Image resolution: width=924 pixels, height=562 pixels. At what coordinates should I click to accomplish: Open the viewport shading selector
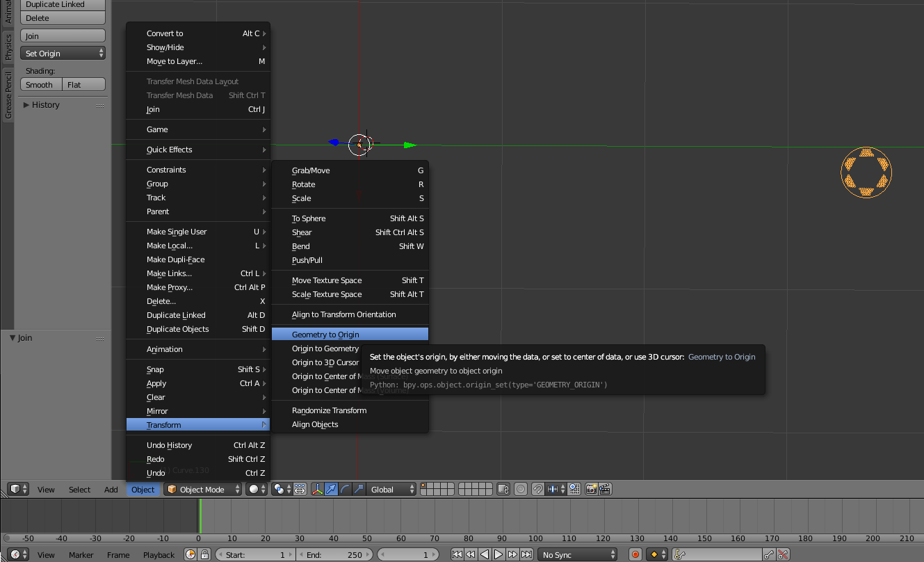pos(257,489)
